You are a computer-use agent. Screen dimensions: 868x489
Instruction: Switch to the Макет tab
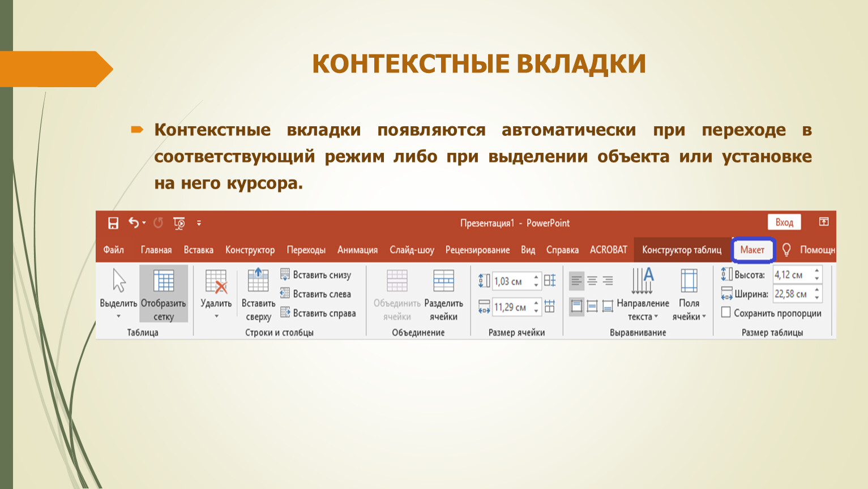(752, 250)
